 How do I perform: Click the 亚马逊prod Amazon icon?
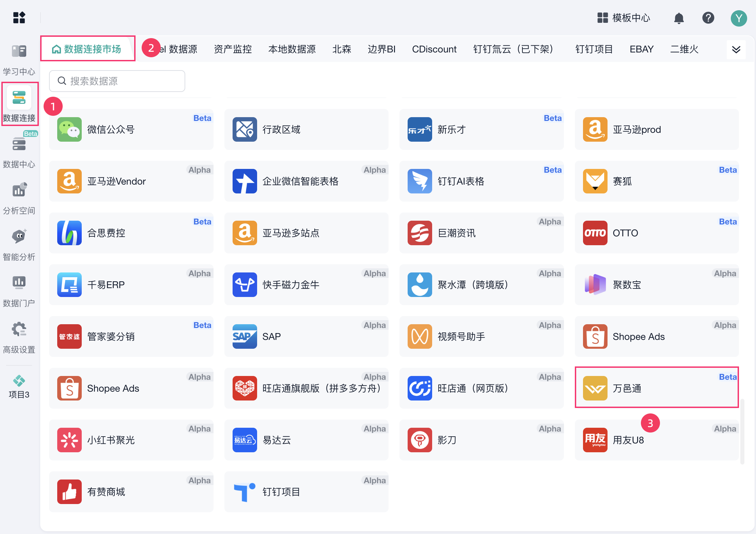point(595,129)
